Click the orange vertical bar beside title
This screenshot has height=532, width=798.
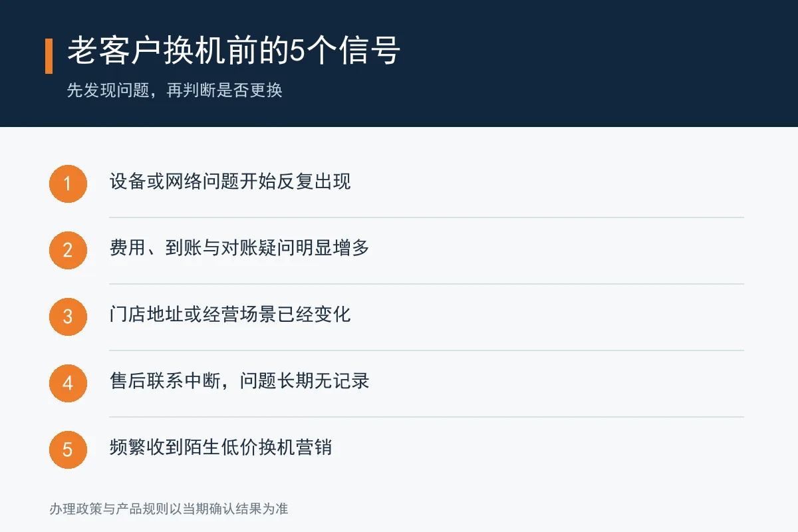click(x=49, y=56)
